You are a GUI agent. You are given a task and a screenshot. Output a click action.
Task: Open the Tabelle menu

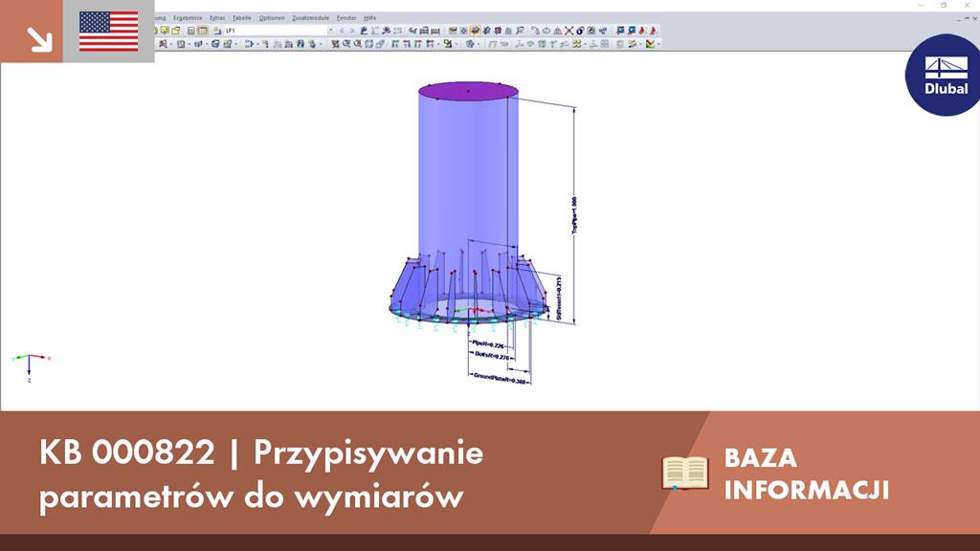point(241,18)
